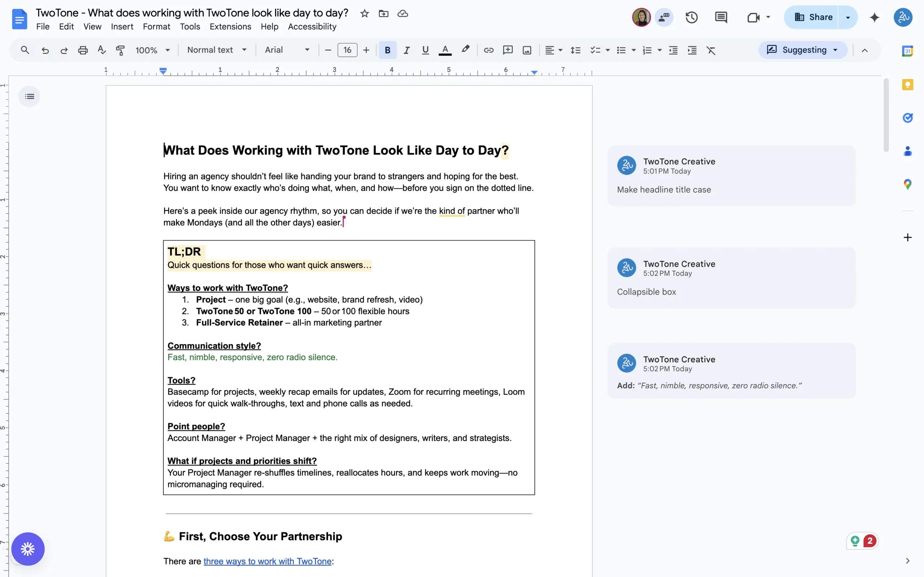Open the Extensions menu
This screenshot has height=577, width=924.
230,27
